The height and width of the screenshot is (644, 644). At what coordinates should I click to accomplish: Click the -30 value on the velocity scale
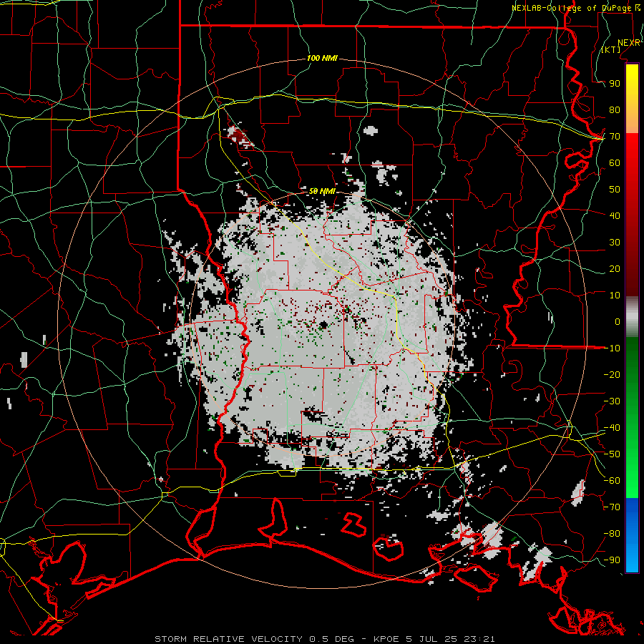tap(612, 401)
